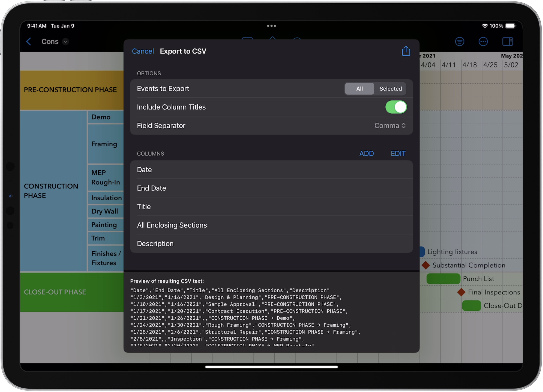Screen dimensions: 543x392
Task: Tap the multitasking ellipsis at screen top
Action: click(271, 26)
